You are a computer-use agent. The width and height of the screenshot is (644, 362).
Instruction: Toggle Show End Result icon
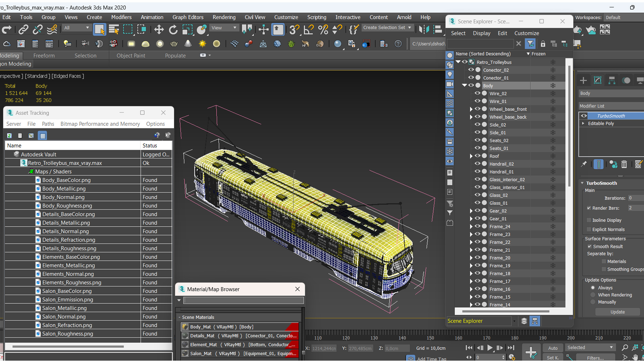click(x=598, y=164)
